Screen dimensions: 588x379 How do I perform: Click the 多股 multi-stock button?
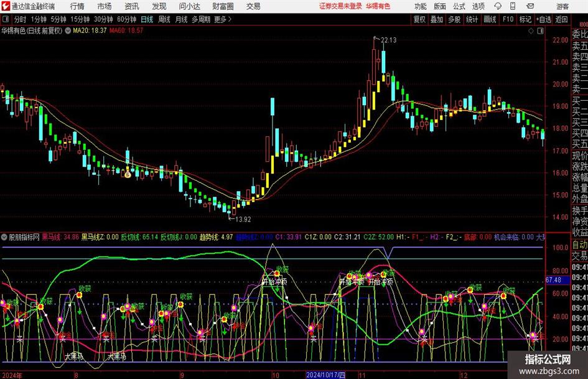coord(454,19)
